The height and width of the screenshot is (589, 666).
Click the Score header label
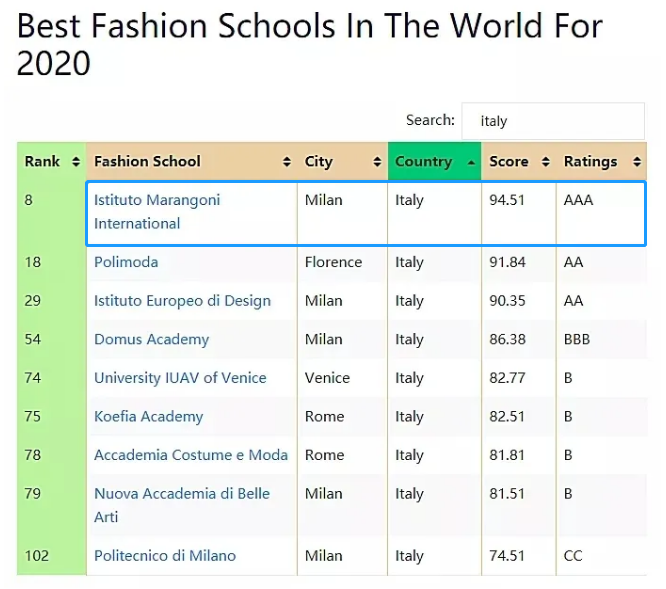click(509, 161)
